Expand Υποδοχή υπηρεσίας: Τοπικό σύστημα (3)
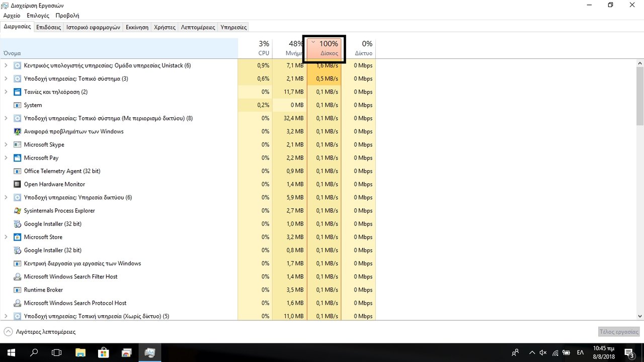Viewport: 644px width, 362px height. [x=6, y=79]
